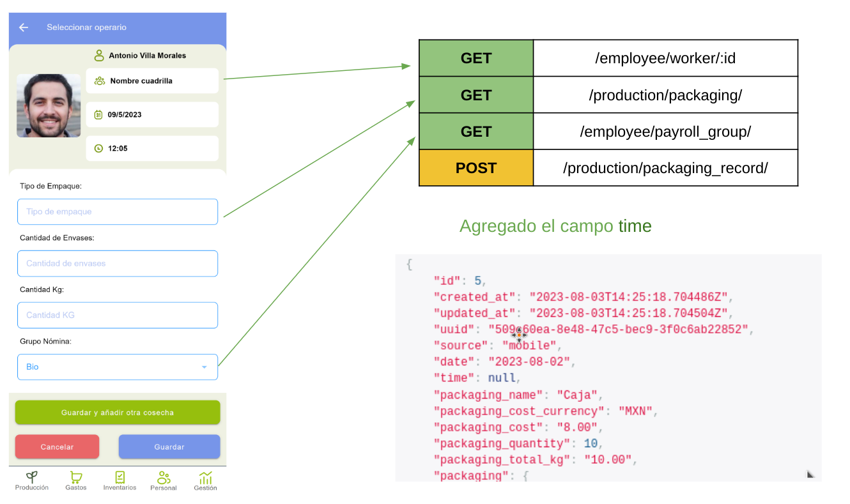Click the Agregado el campo time heading

pyautogui.click(x=555, y=226)
